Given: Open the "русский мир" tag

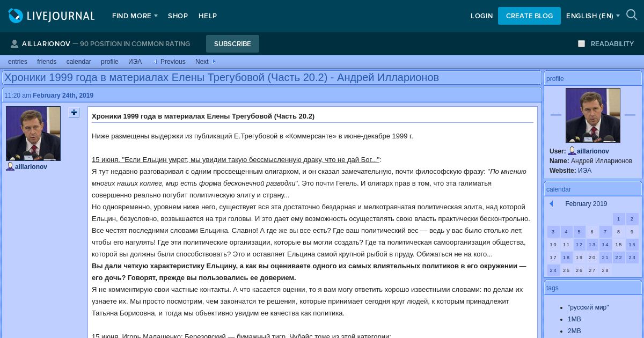Looking at the screenshot, I should coord(588,307).
